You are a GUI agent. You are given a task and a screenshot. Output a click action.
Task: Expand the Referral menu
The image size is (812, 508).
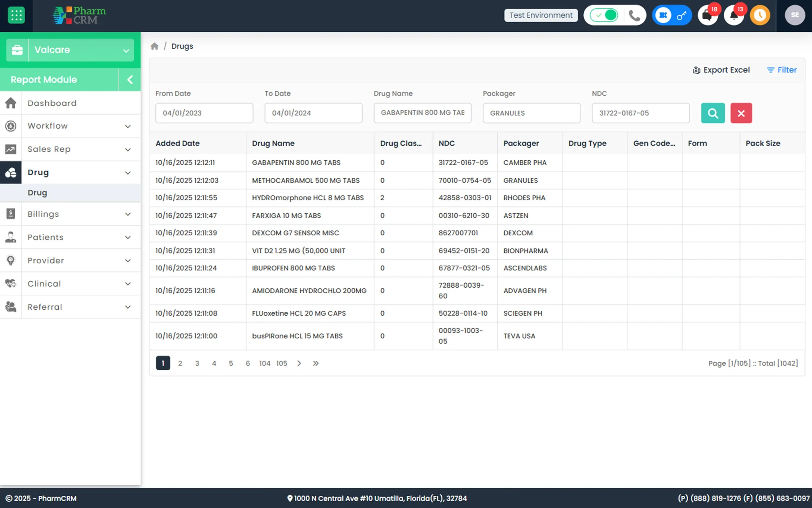point(70,307)
